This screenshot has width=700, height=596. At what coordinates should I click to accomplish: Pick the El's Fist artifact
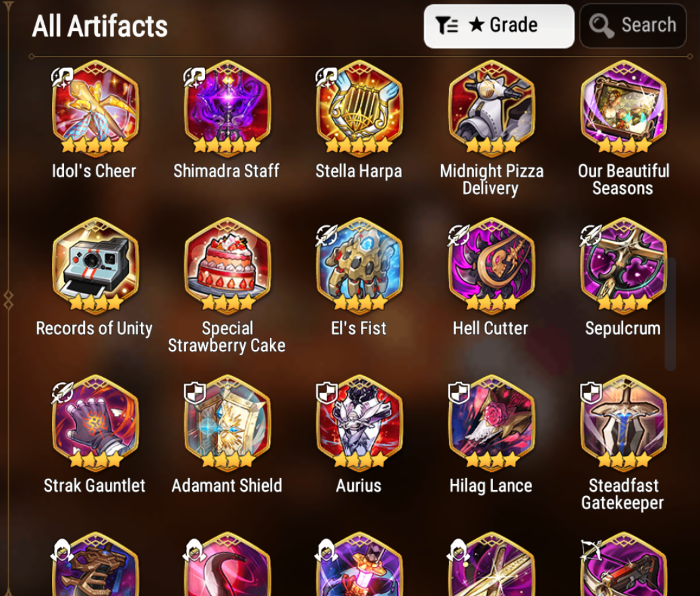[x=359, y=266]
